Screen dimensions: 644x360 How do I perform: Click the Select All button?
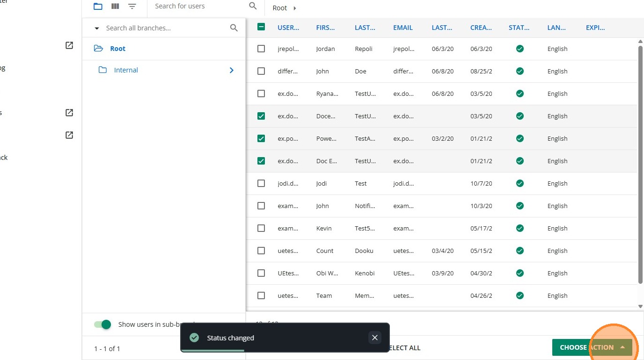coord(403,348)
